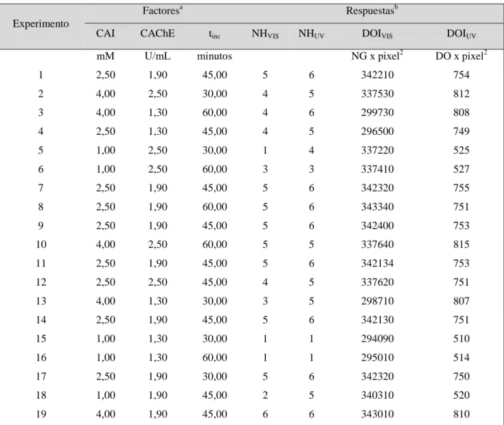Click DOI UV value 510 in row 15
The width and height of the screenshot is (504, 425).
click(461, 338)
